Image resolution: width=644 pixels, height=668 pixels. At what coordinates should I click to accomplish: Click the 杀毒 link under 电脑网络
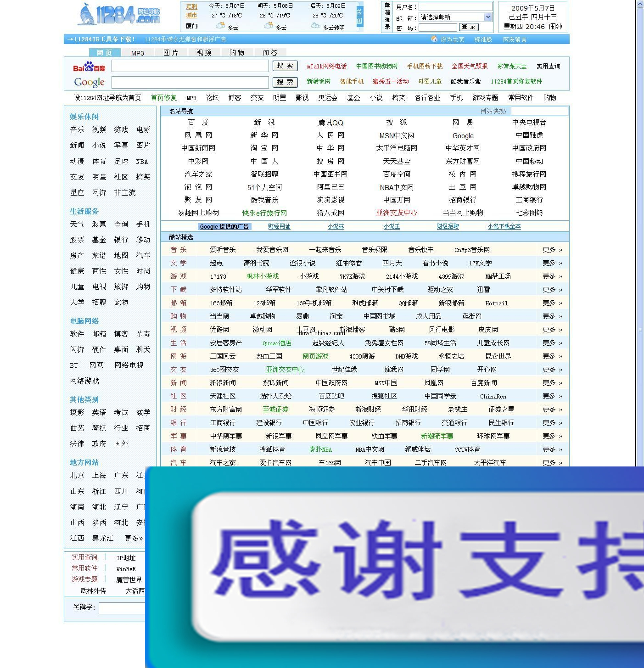coord(143,334)
